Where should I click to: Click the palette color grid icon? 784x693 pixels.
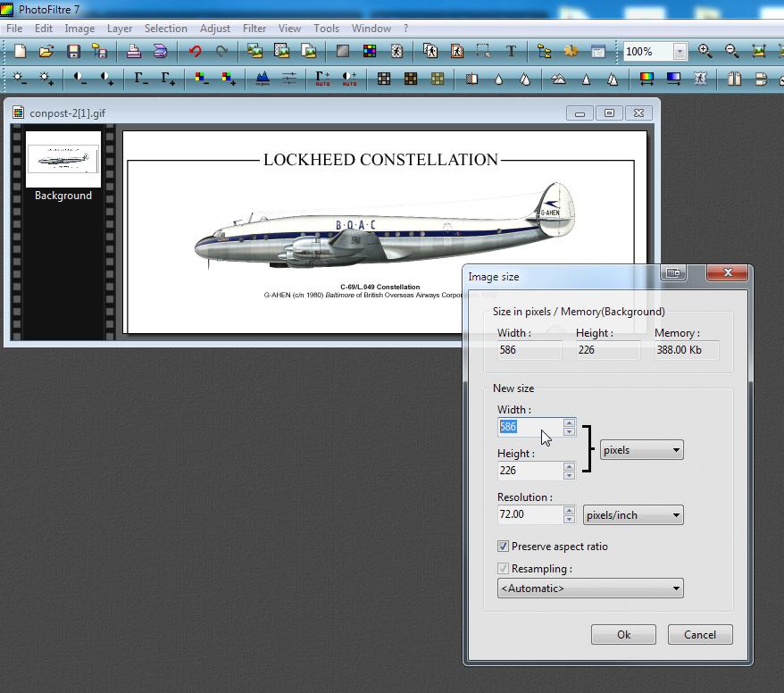370,51
